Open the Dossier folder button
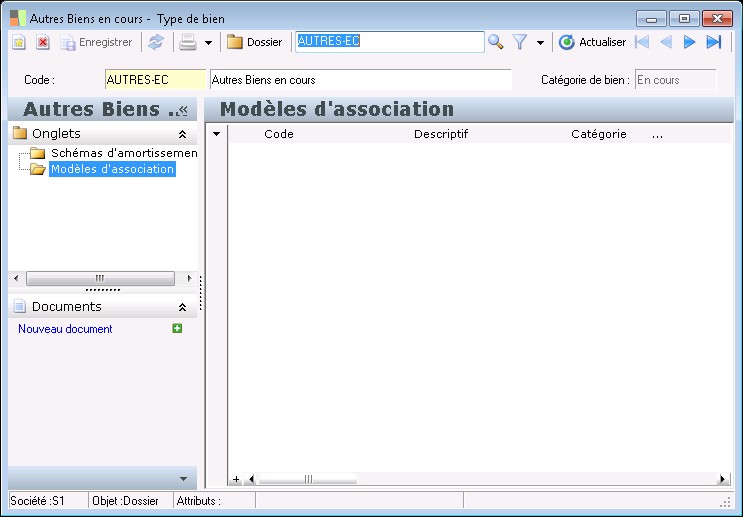 click(x=254, y=42)
